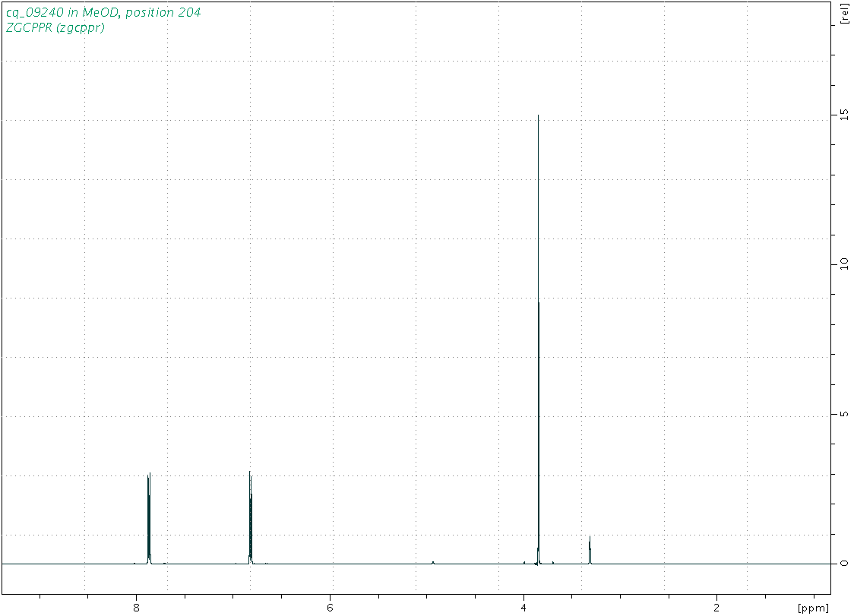This screenshot has width=854, height=616.
Task: Click the tiny residual peak near 4.9 ppm
Action: click(x=433, y=562)
